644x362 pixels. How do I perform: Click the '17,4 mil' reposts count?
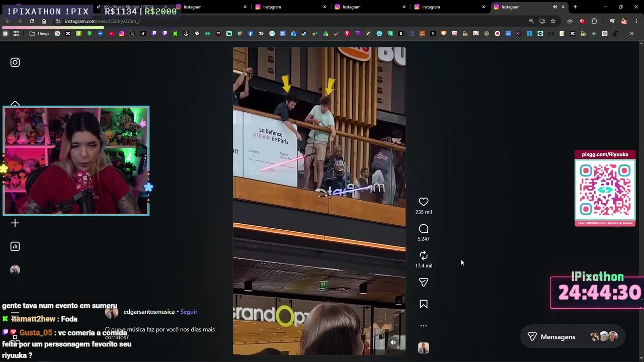(424, 265)
